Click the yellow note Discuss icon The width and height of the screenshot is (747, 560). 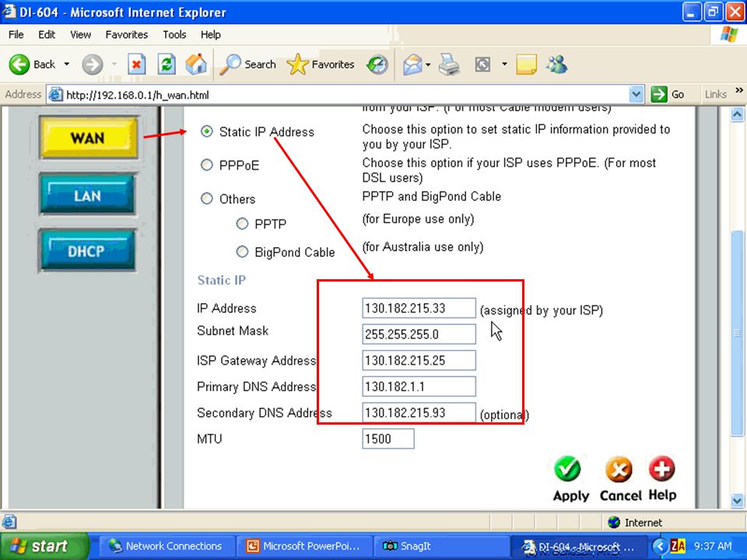(527, 65)
